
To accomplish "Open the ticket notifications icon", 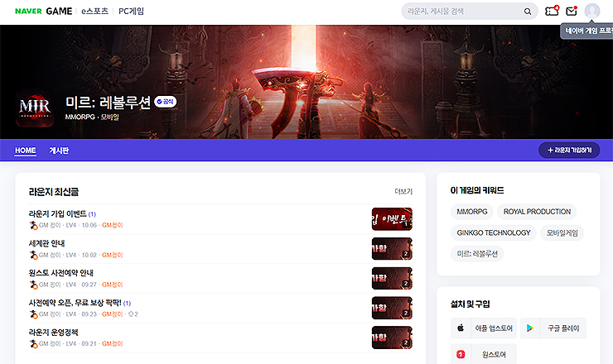I will point(552,11).
